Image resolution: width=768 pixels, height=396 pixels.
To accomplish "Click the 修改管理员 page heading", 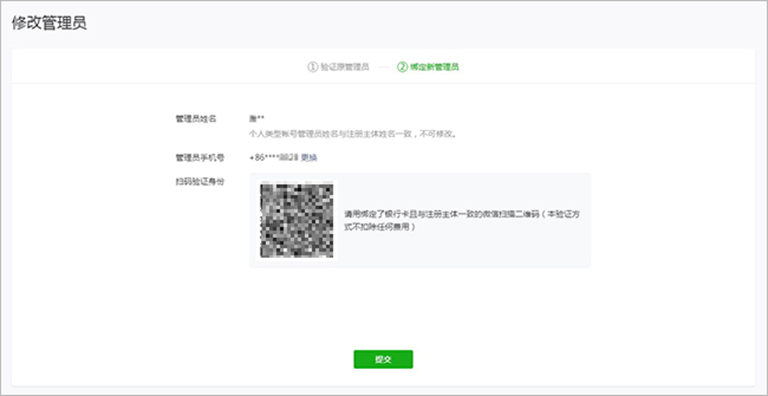I will point(49,24).
